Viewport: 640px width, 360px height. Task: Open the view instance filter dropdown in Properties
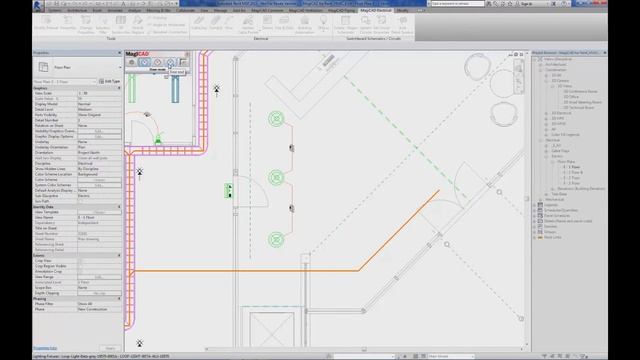[x=65, y=82]
